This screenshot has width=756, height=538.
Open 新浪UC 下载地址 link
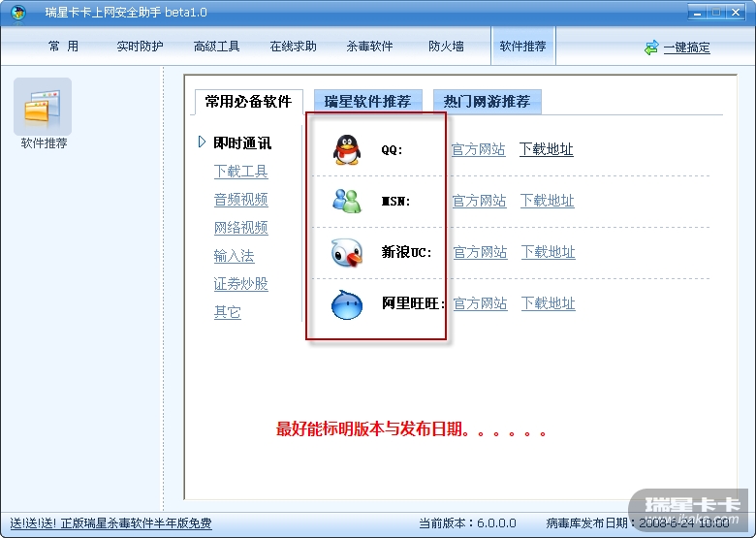coord(549,252)
